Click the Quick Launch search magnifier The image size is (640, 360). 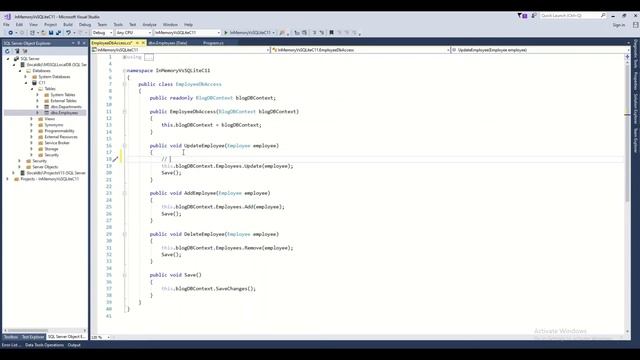point(603,16)
